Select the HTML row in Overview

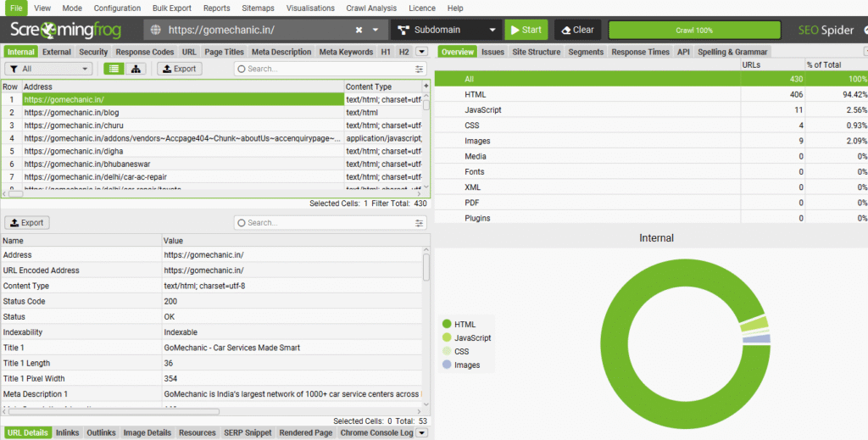[x=651, y=95]
